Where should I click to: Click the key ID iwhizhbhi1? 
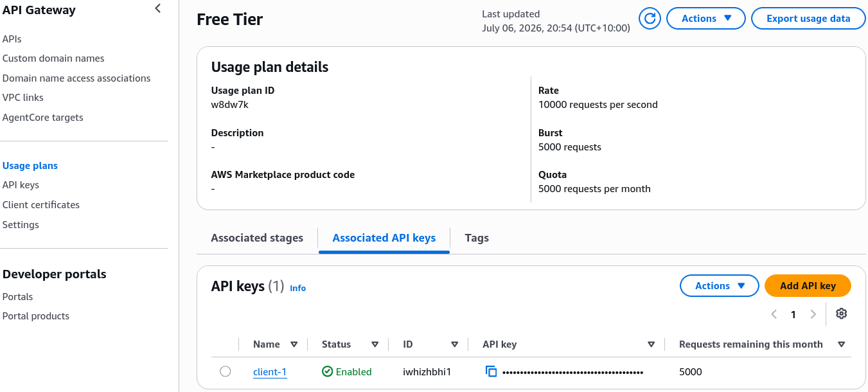(427, 372)
